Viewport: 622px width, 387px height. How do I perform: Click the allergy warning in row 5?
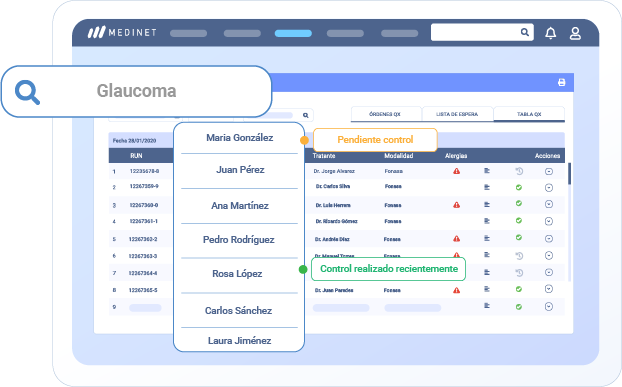pyautogui.click(x=457, y=239)
